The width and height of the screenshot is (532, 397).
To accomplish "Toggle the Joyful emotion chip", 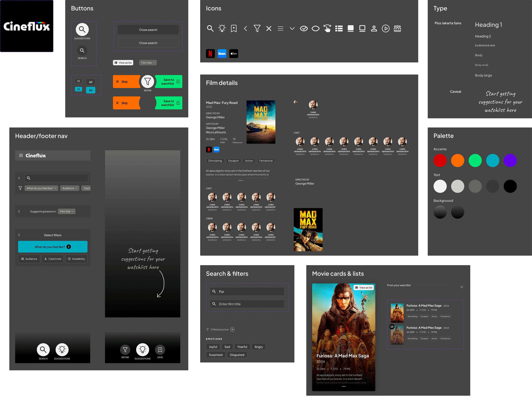I will [x=213, y=347].
